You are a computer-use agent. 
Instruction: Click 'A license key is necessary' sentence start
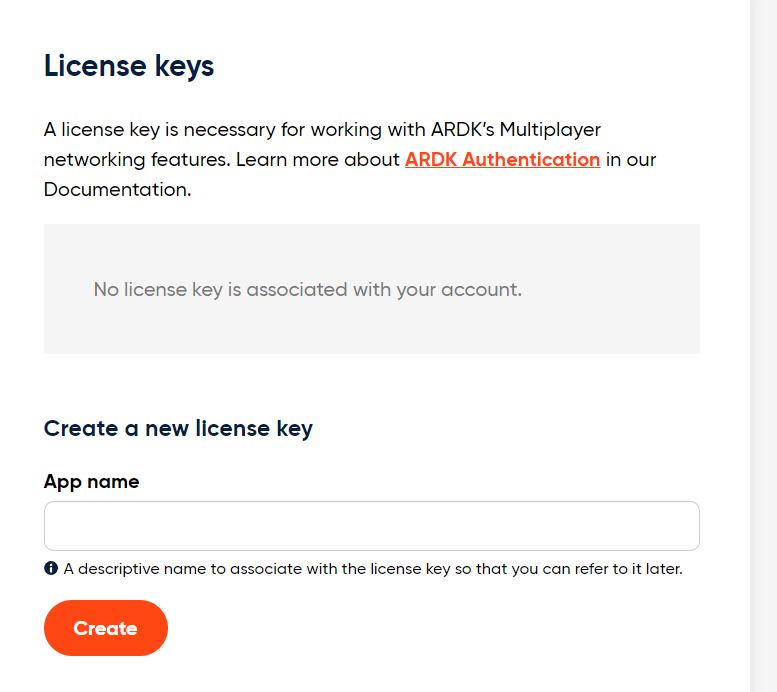160,130
